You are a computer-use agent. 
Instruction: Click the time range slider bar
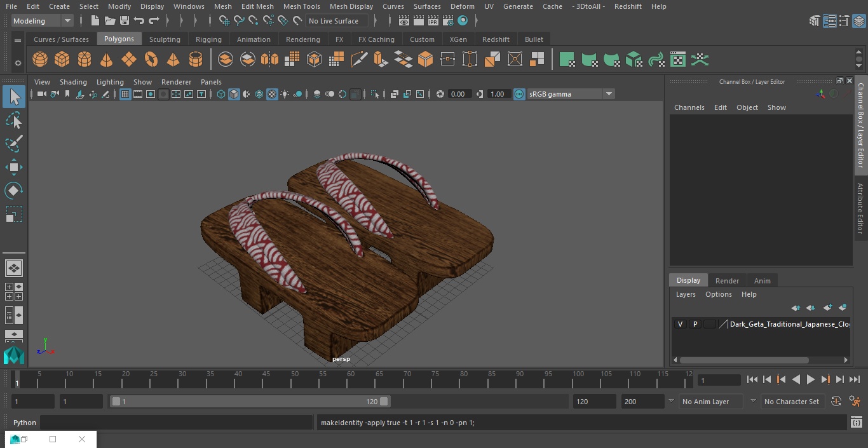250,402
